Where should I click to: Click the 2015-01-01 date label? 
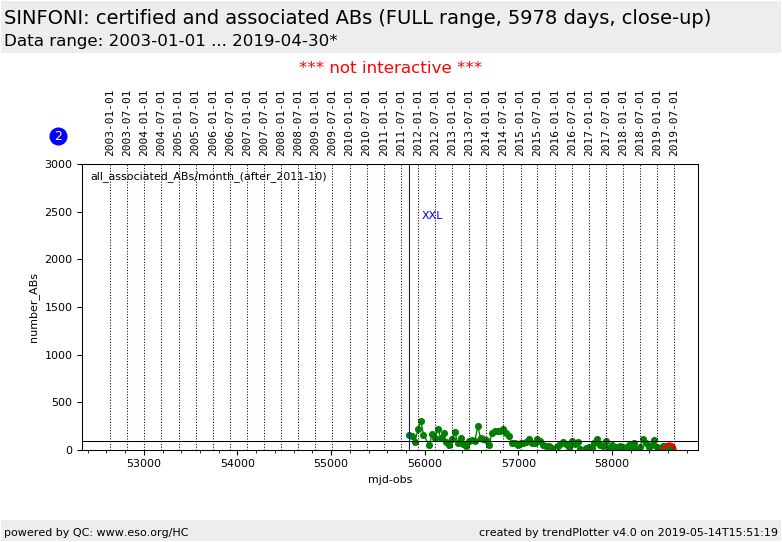click(x=520, y=123)
